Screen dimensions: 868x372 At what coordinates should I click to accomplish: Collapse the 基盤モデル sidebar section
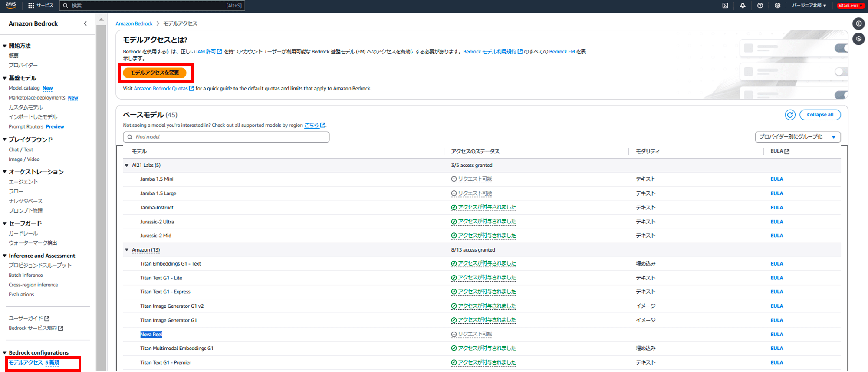tap(4, 78)
